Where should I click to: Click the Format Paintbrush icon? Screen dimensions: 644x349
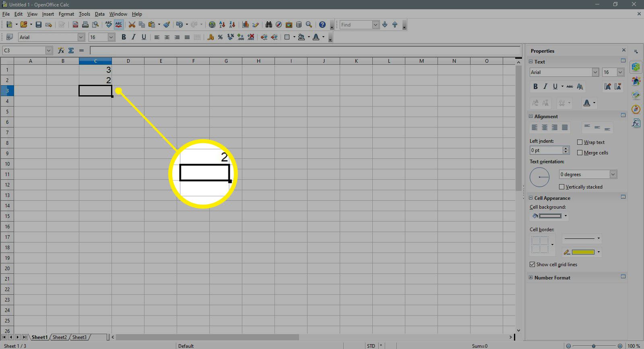pos(167,25)
